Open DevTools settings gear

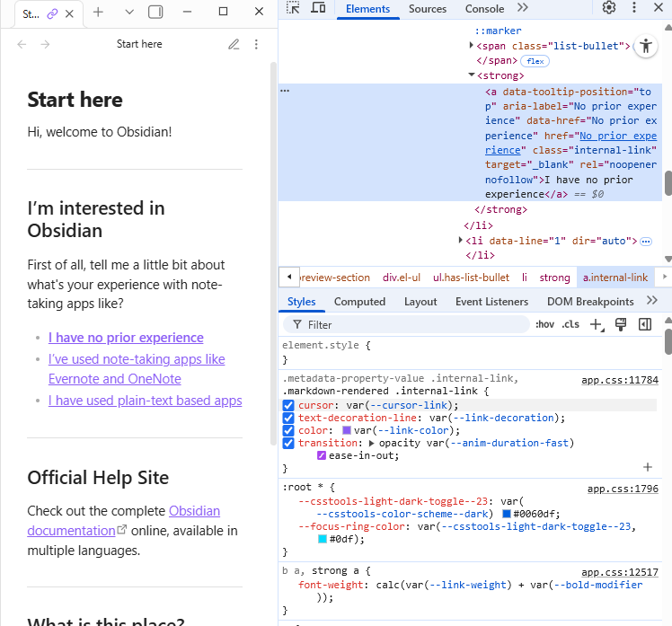(609, 9)
